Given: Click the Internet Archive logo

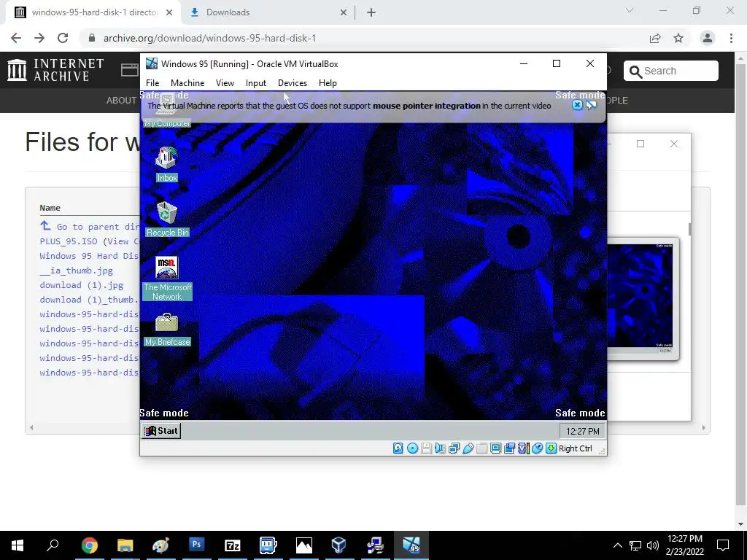Looking at the screenshot, I should (x=55, y=70).
